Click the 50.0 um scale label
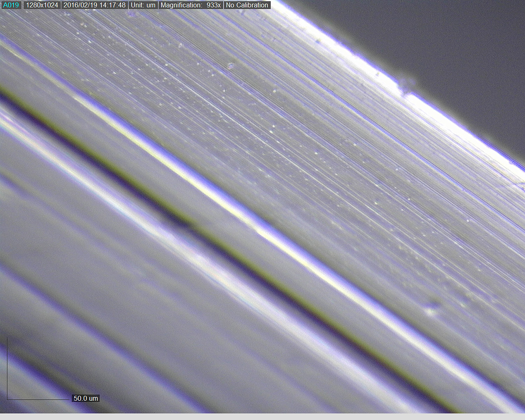525x420 pixels. [x=85, y=398]
